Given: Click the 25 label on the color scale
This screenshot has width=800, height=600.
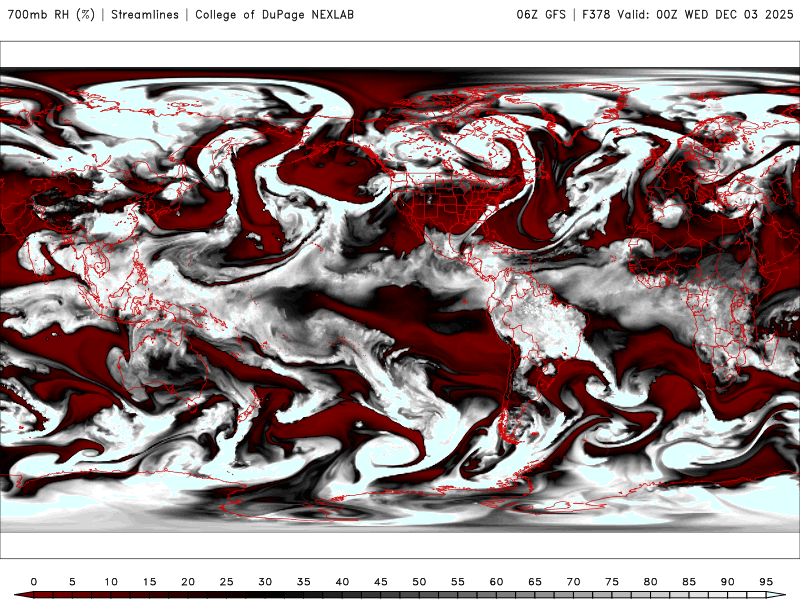Looking at the screenshot, I should (x=227, y=582).
